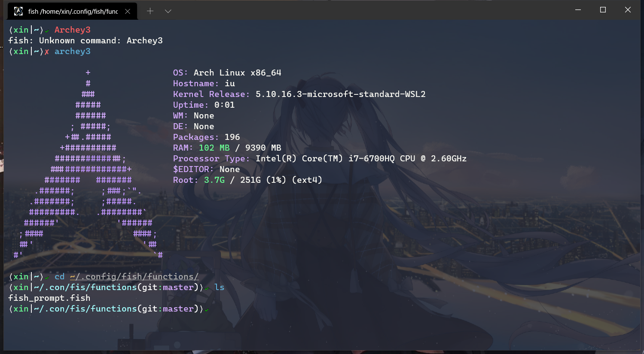The height and width of the screenshot is (354, 644).
Task: Click '251G (1%) (ext4)' root text
Action: click(x=281, y=180)
